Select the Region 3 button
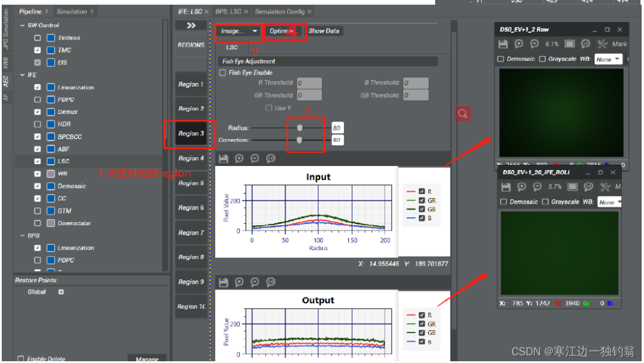The height and width of the screenshot is (363, 644). pyautogui.click(x=191, y=134)
